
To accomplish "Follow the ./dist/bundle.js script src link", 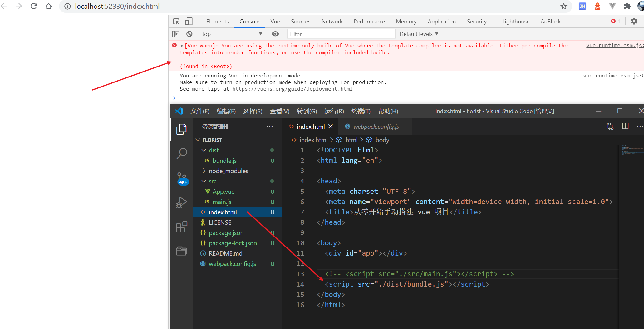I will (x=411, y=284).
